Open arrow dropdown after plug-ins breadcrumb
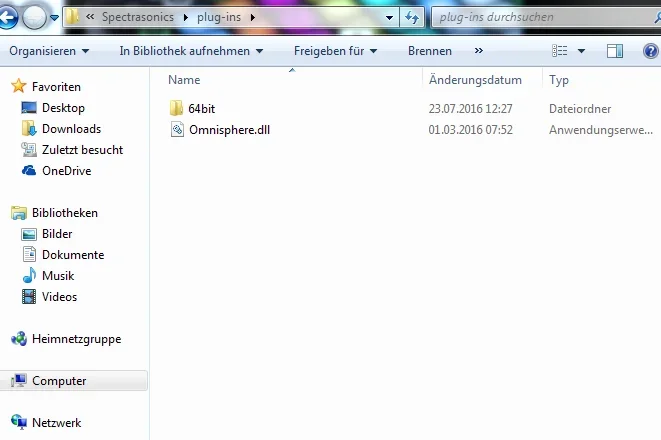 (x=253, y=17)
